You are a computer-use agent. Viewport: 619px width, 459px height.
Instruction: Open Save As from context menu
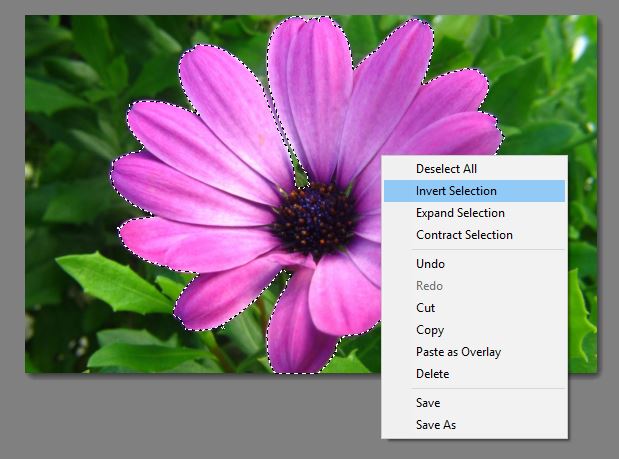point(474,425)
